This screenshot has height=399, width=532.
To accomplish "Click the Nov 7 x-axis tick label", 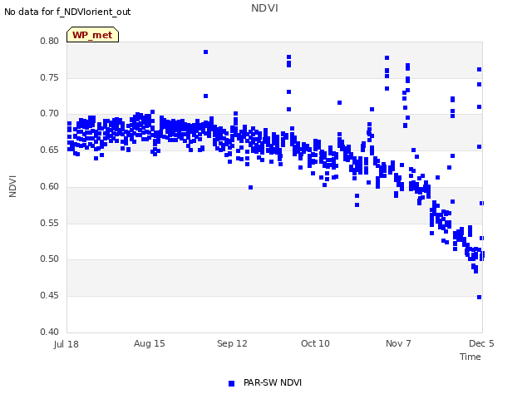I will 398,343.
